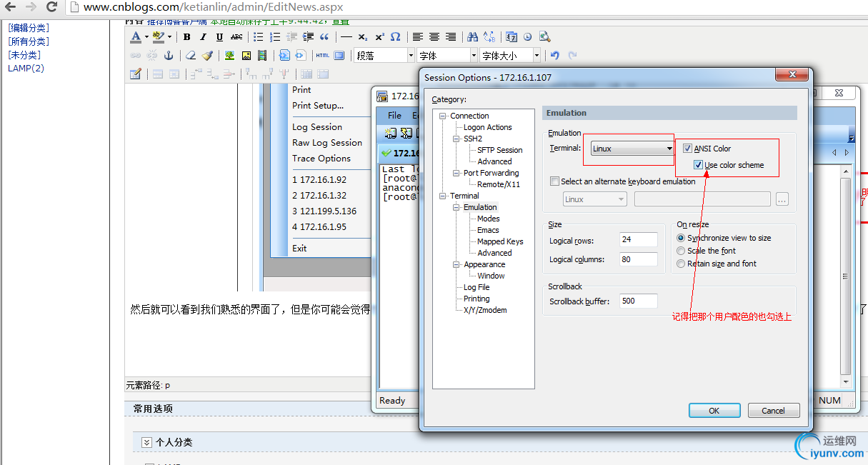
Task: Open the 字体大小 font size dropdown
Action: click(x=510, y=55)
